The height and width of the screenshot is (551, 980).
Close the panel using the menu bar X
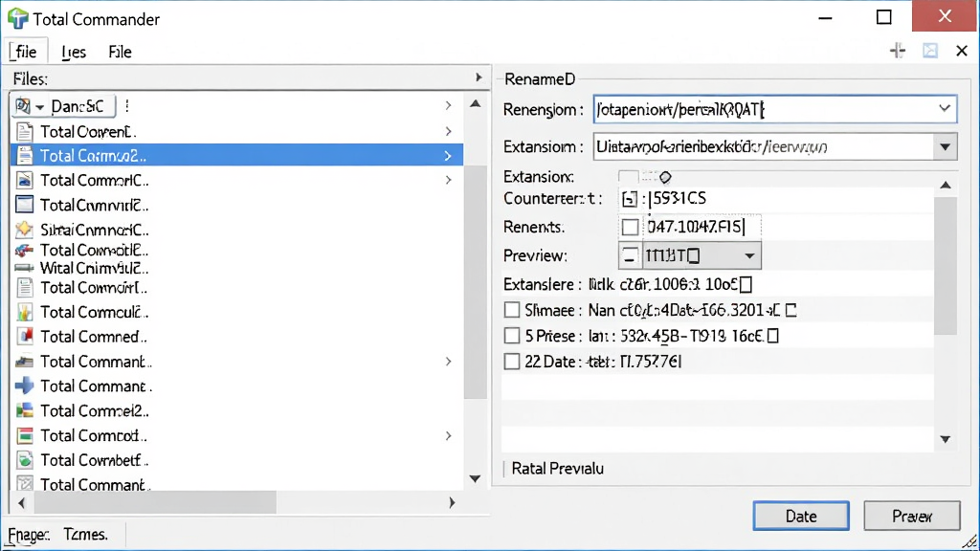pos(962,51)
